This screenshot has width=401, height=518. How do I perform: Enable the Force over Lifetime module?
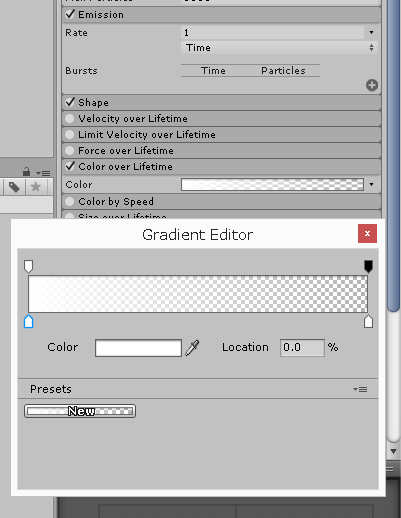[69, 150]
